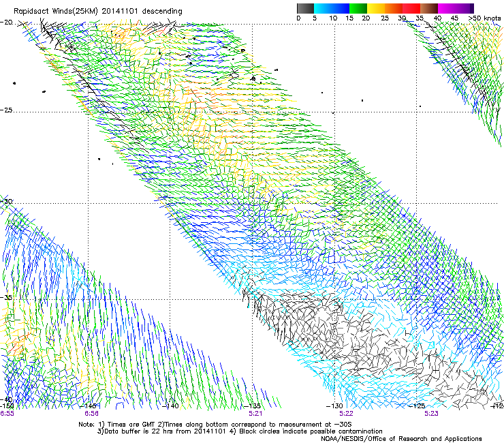Click the gray 0-5 knots legend swatch
The height and width of the screenshot is (443, 504).
click(x=305, y=8)
